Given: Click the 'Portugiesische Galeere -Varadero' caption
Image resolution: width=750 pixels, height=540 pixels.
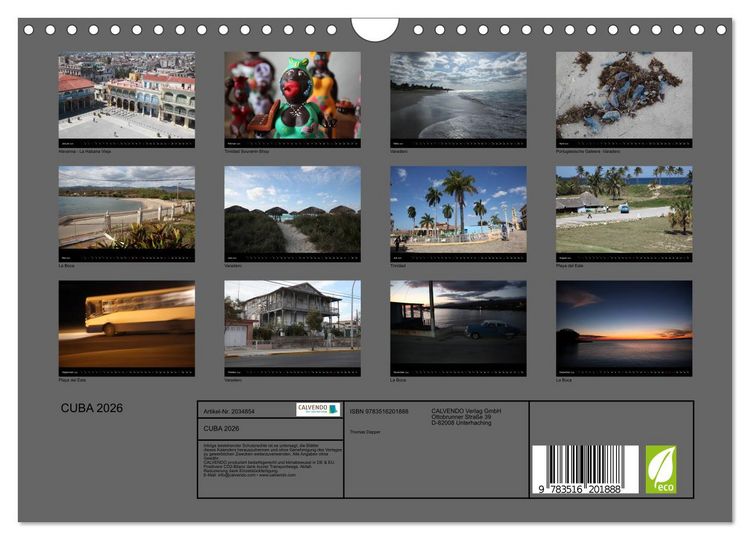Looking at the screenshot, I should (x=588, y=151).
